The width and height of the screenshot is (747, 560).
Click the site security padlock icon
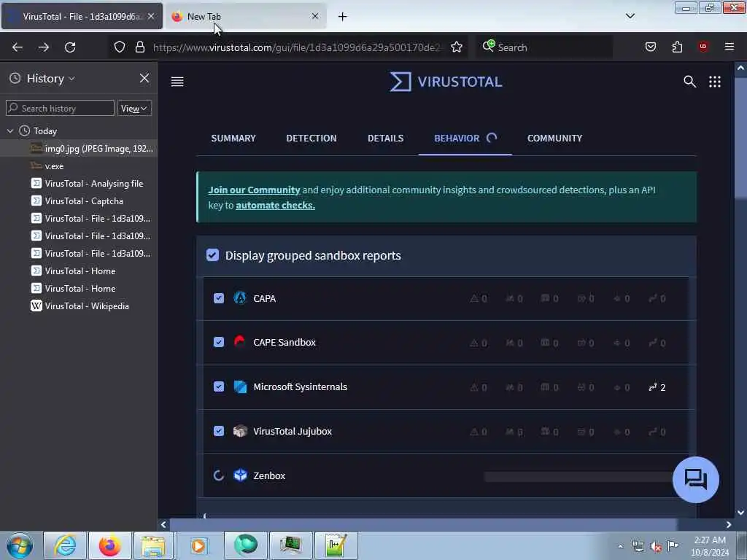point(139,47)
